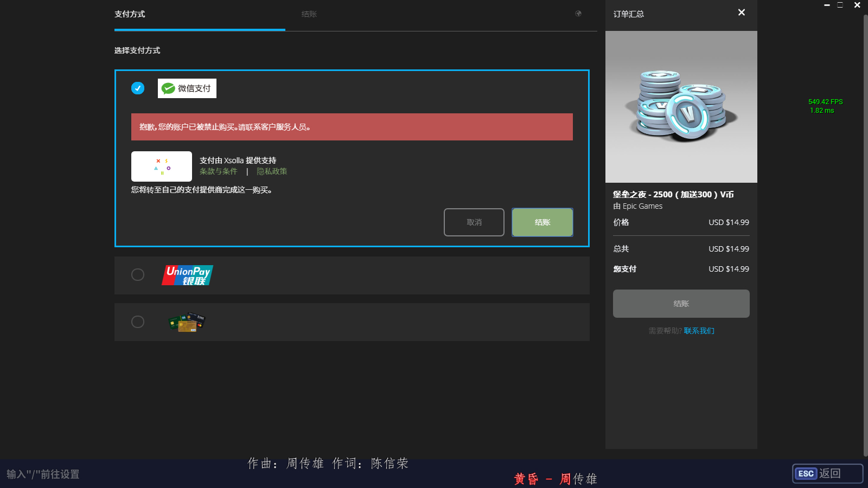
Task: Select the UnionPay radio button
Action: coord(138,275)
